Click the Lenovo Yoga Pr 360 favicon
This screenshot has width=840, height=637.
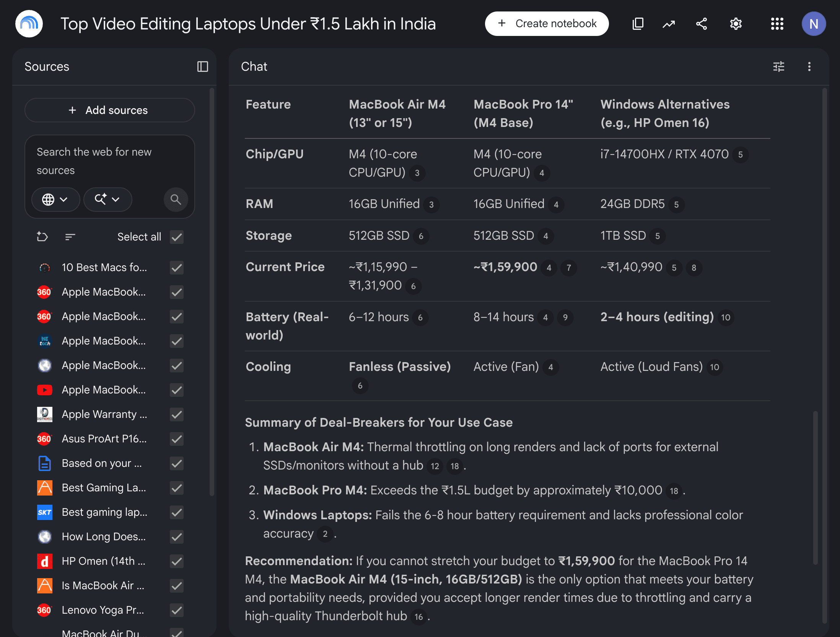44,610
